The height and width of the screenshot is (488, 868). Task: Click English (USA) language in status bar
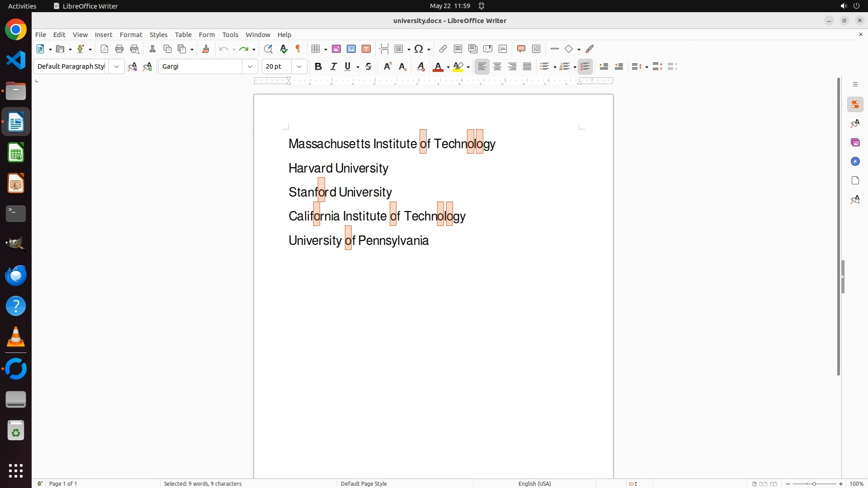point(534,483)
